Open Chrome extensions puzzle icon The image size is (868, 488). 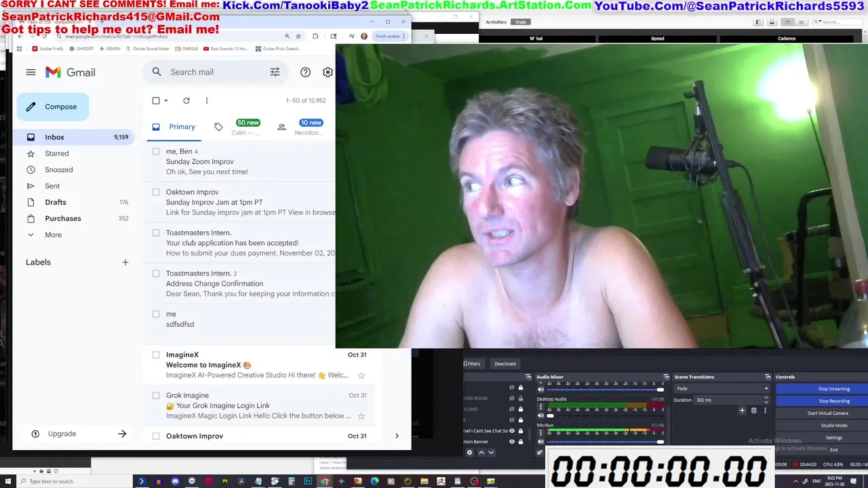pyautogui.click(x=315, y=36)
